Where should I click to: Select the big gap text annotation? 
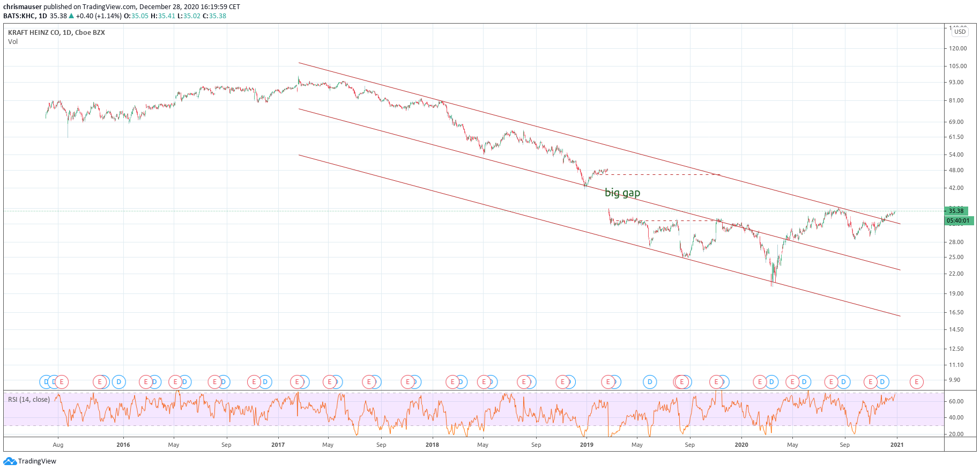coord(622,193)
